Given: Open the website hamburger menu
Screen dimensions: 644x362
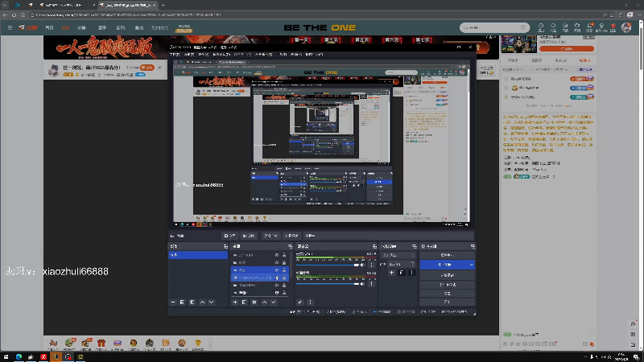Looking at the screenshot, I should [x=10, y=27].
